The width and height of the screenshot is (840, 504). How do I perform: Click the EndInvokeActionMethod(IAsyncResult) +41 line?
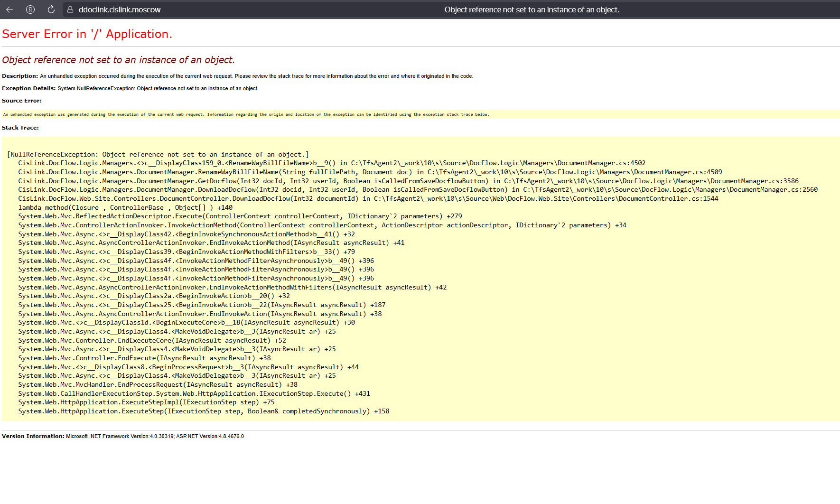click(211, 243)
